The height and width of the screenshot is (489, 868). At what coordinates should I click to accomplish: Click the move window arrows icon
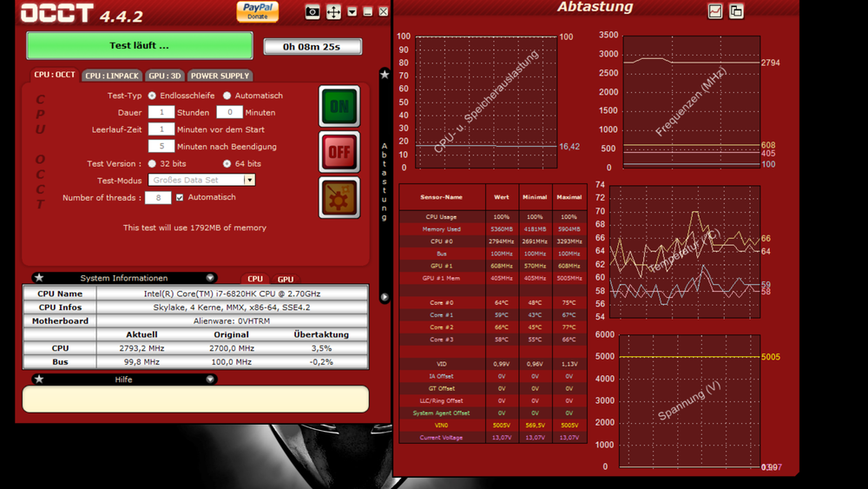(x=333, y=12)
